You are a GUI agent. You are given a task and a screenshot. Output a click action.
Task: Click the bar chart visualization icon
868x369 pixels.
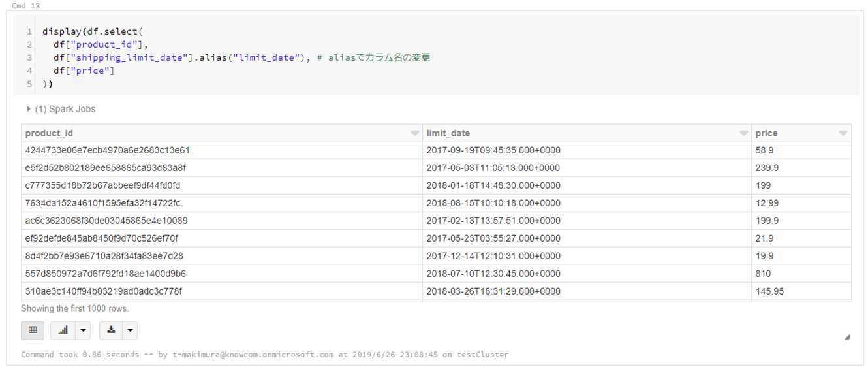(x=63, y=330)
